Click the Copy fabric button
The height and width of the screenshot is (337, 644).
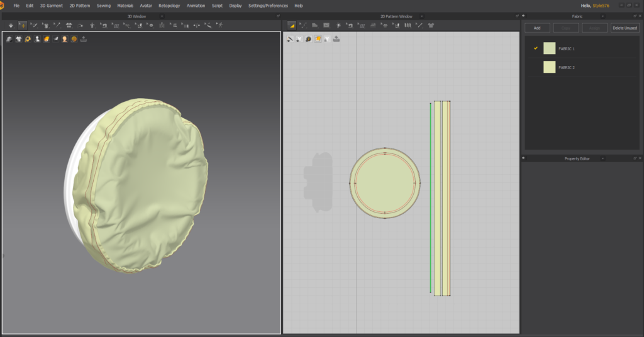tap(566, 28)
